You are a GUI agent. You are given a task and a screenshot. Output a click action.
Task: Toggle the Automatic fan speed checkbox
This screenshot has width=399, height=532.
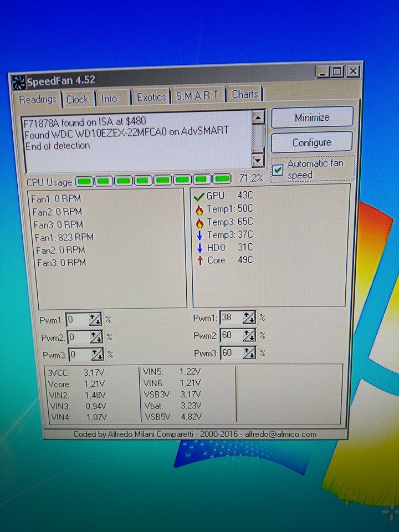pyautogui.click(x=278, y=170)
